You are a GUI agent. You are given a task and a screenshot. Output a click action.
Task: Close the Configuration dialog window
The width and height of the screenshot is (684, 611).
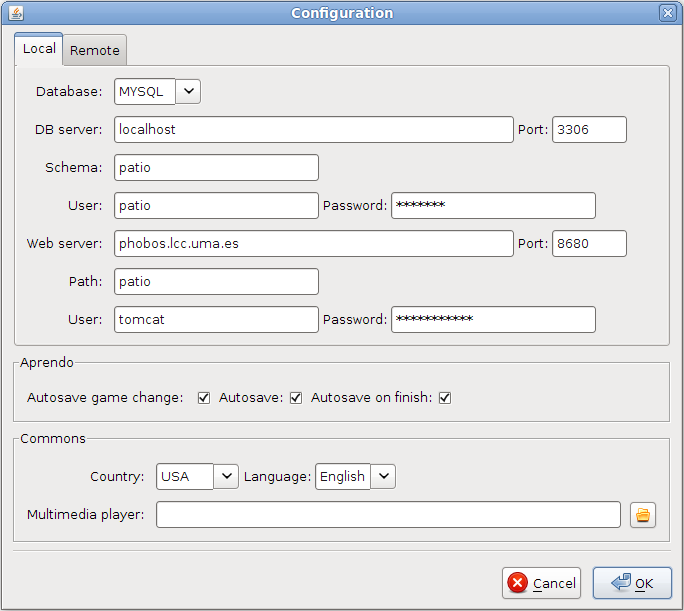[x=667, y=13]
